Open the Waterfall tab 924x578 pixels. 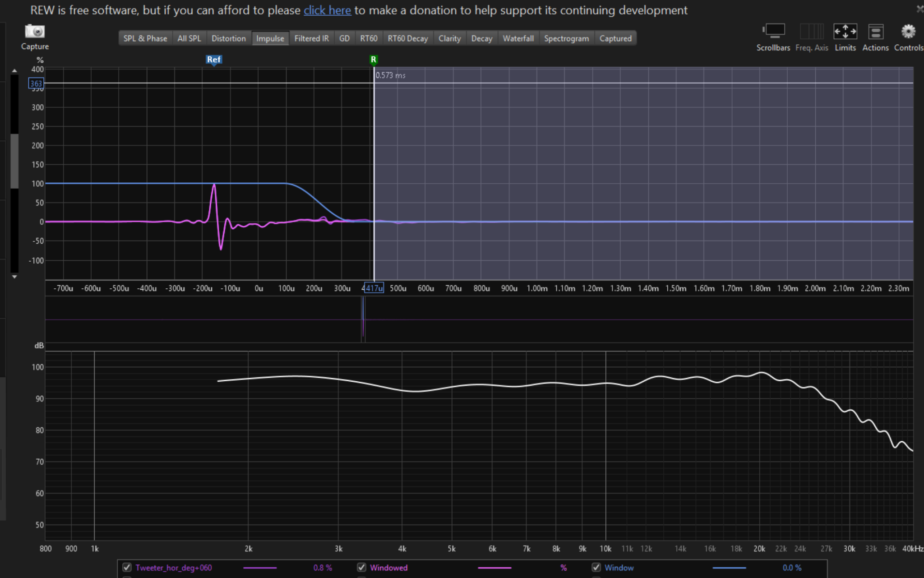518,38
